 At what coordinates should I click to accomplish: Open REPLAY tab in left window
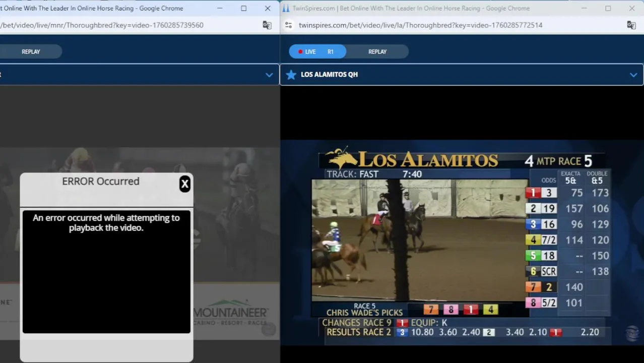tap(31, 51)
